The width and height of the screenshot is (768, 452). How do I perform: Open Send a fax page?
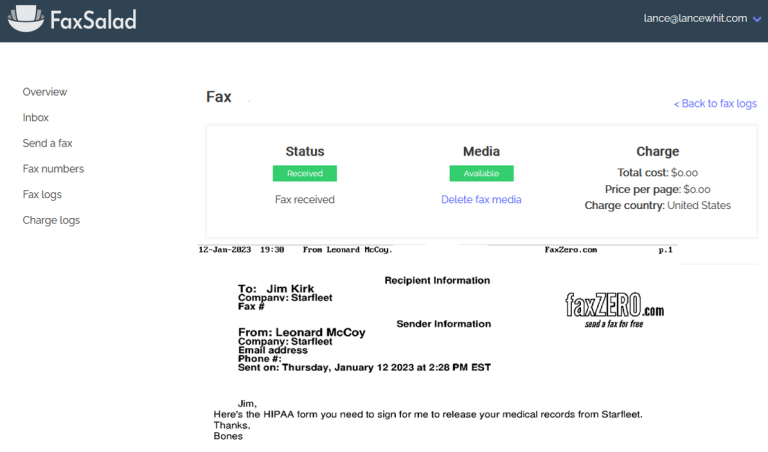47,143
